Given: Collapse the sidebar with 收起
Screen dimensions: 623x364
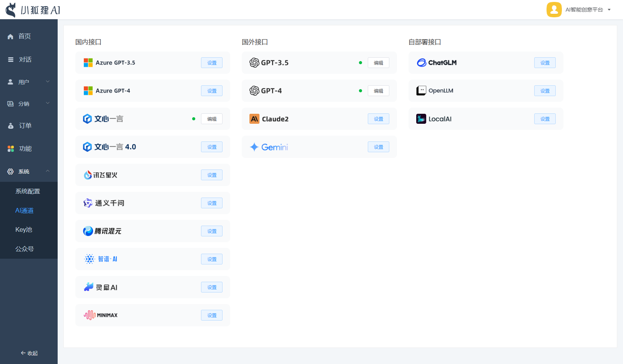Looking at the screenshot, I should [29, 353].
